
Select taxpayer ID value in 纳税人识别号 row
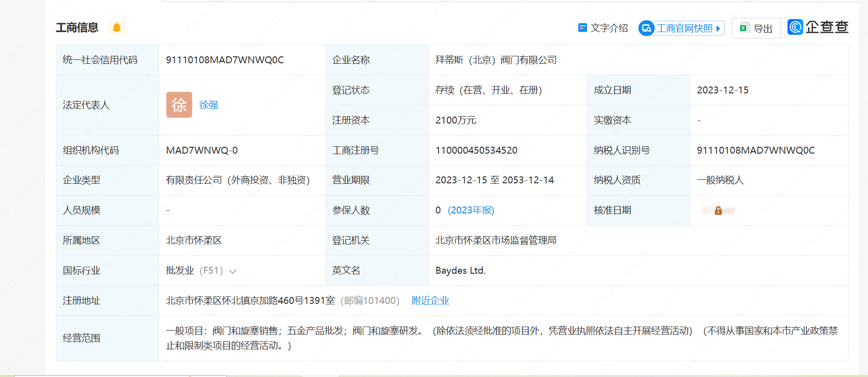[x=756, y=150]
